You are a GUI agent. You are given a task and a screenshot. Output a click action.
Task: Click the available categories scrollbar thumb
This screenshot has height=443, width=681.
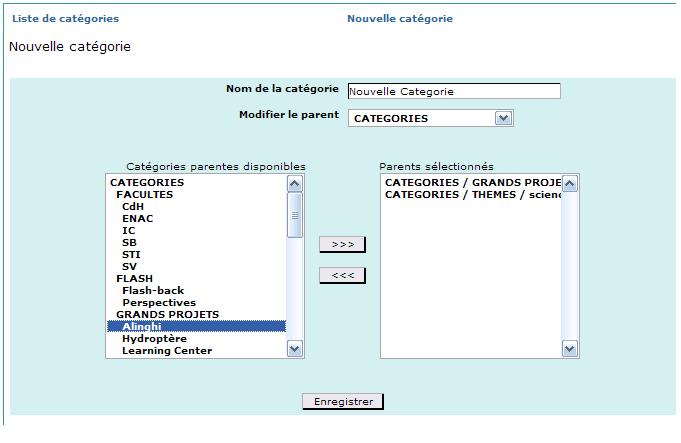tap(294, 215)
